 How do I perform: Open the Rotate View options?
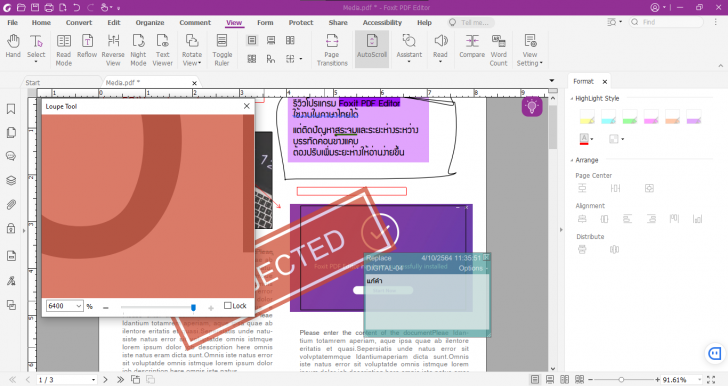tap(192, 50)
